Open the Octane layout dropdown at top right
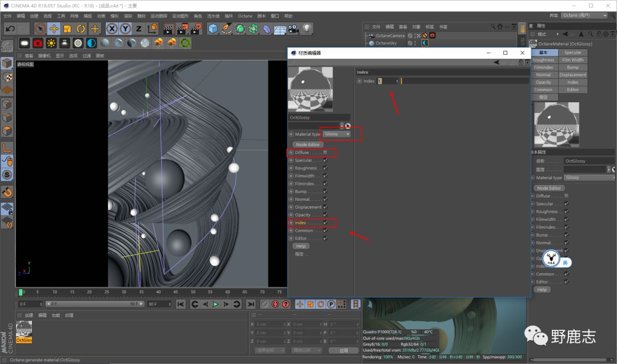The height and width of the screenshot is (364, 617). 584,15
